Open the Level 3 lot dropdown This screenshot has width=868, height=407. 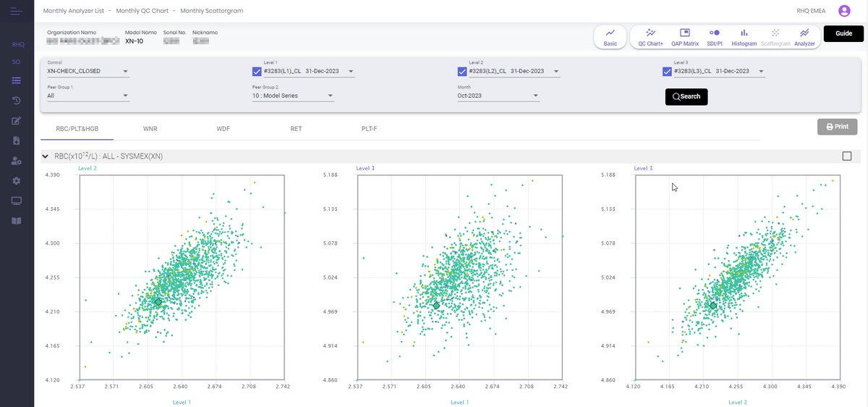click(720, 72)
